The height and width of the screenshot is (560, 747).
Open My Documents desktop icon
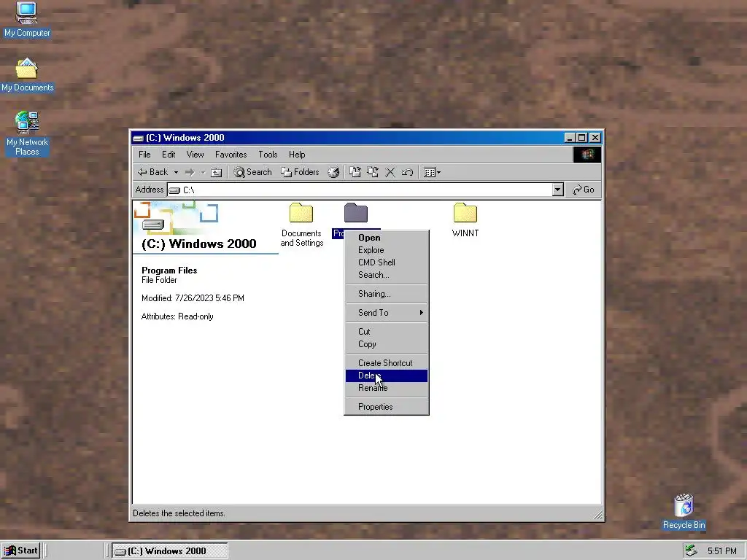click(x=27, y=75)
